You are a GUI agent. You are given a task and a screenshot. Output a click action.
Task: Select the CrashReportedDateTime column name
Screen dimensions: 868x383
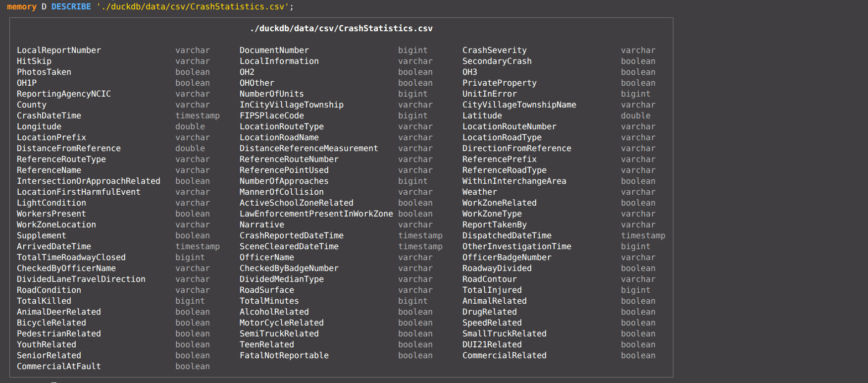pyautogui.click(x=292, y=236)
